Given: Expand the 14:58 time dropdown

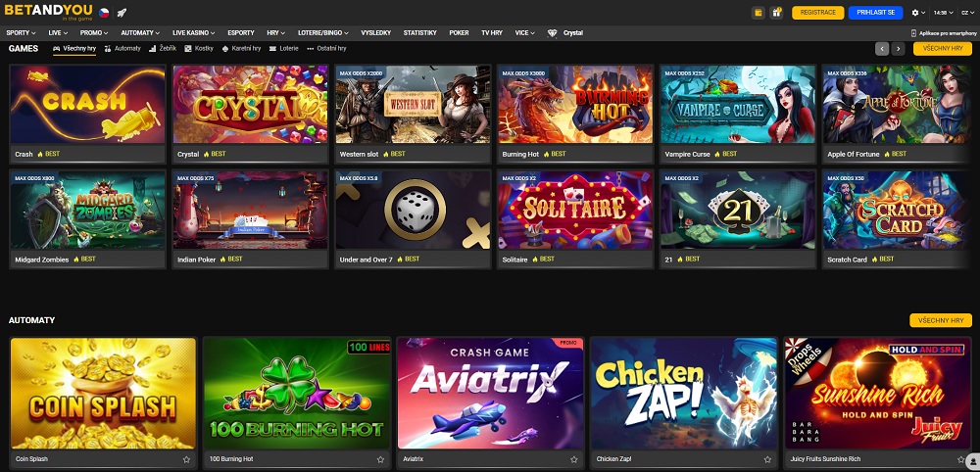Looking at the screenshot, I should 943,13.
